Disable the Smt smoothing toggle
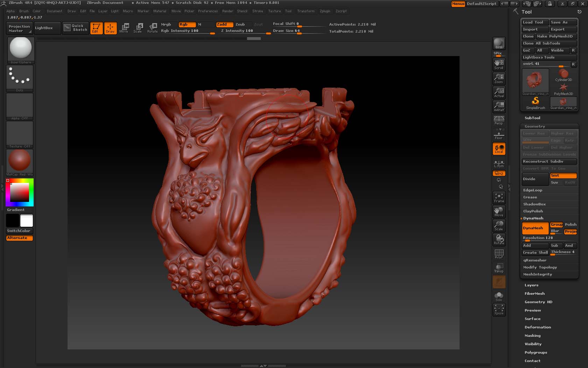Image resolution: width=588 pixels, height=368 pixels. (563, 176)
